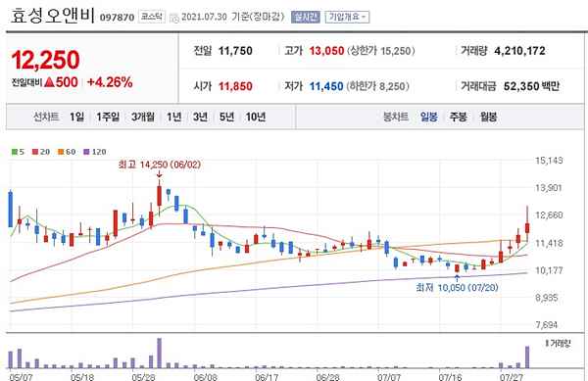Click the current price 12,250
The width and height of the screenshot is (588, 381).
[x=45, y=60]
